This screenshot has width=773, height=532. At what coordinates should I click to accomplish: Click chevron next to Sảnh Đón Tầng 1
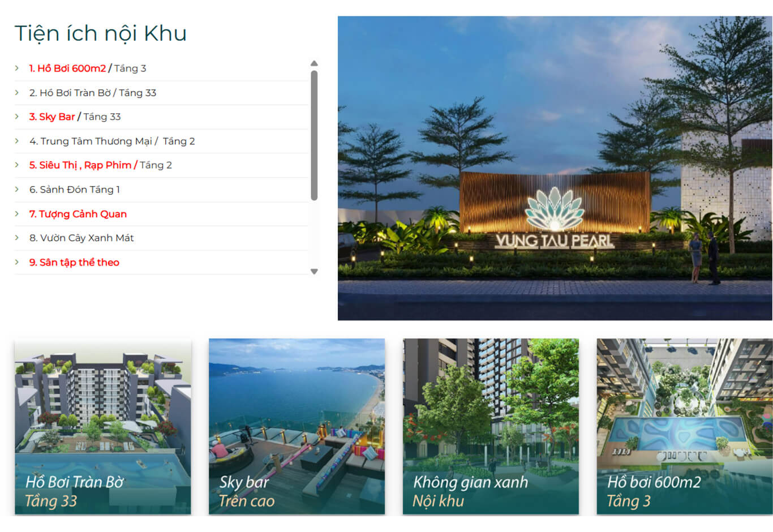[17, 189]
